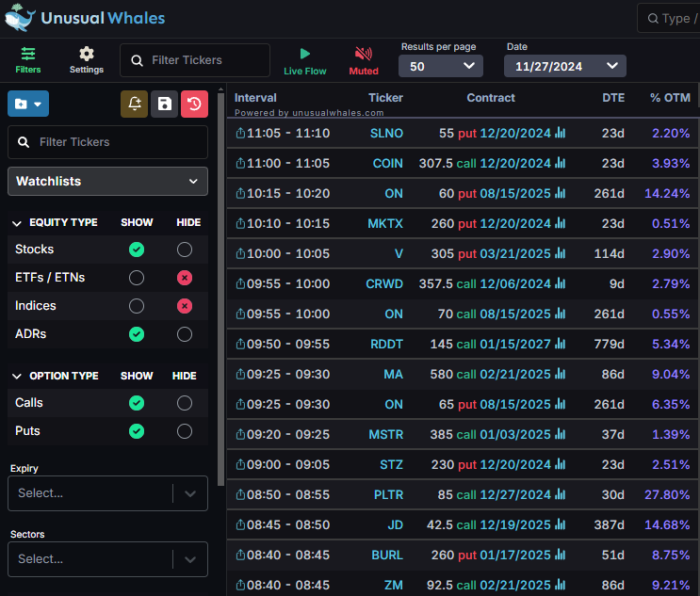Open the Date 11/27/2024 dropdown

pos(564,66)
